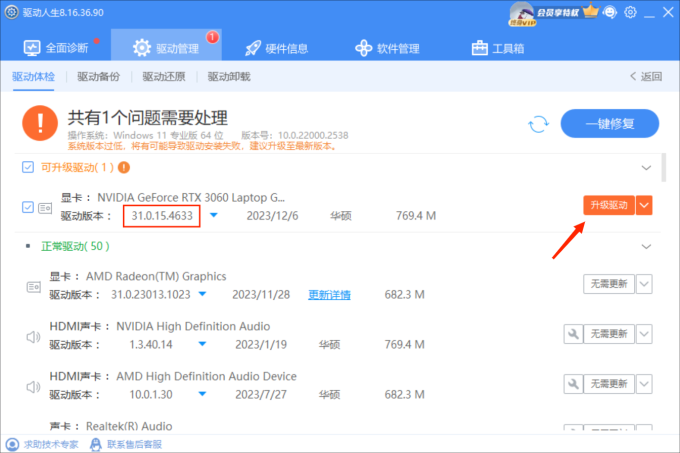Open version dropdown for 1.3.40.14
This screenshot has width=680, height=453.
pos(202,344)
